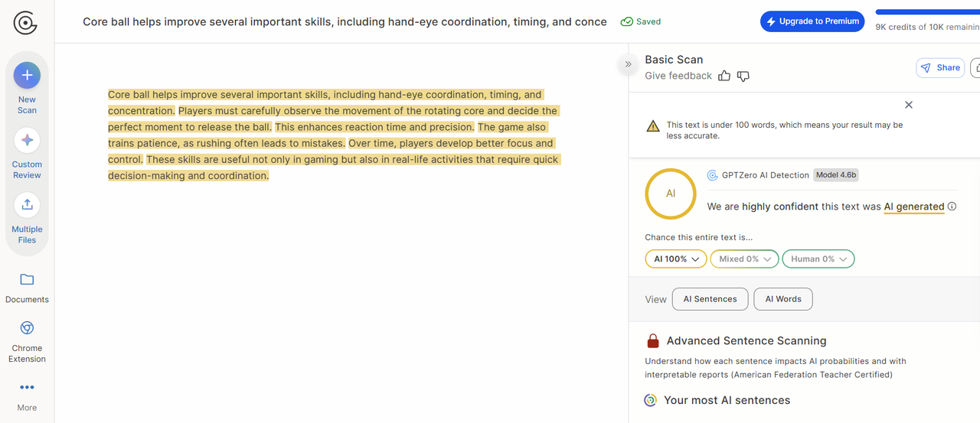Click the Your most AI sentences icon
The height and width of the screenshot is (423, 980).
pos(651,400)
